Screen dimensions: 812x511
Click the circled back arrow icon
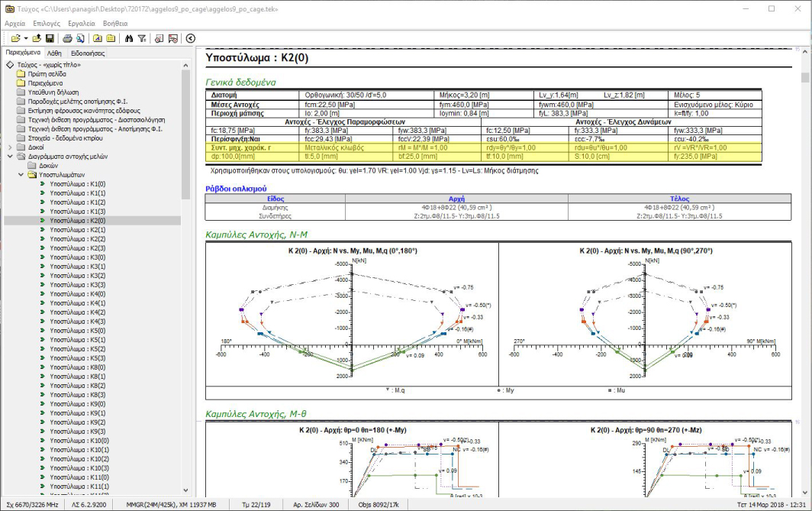(190, 38)
